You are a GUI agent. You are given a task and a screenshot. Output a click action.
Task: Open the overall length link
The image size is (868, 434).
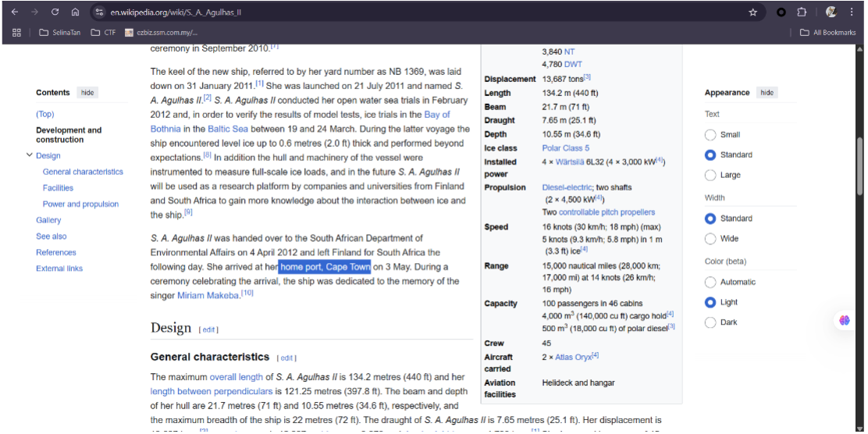236,377
